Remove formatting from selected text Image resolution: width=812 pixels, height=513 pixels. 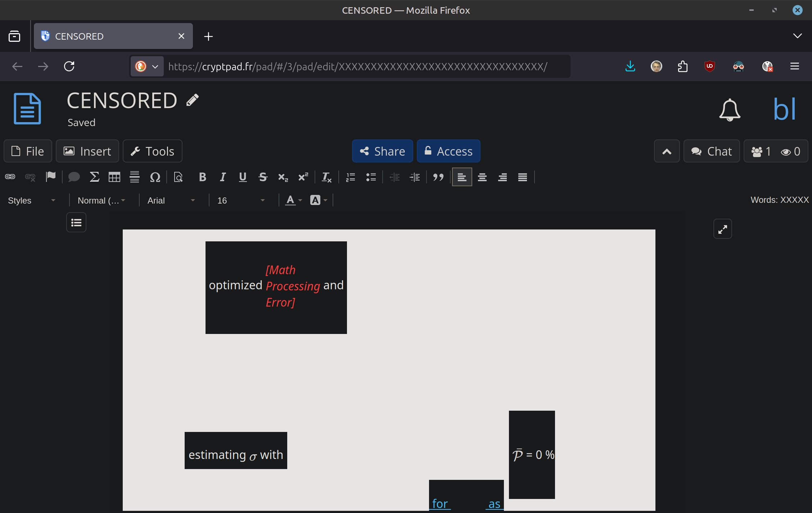(326, 177)
